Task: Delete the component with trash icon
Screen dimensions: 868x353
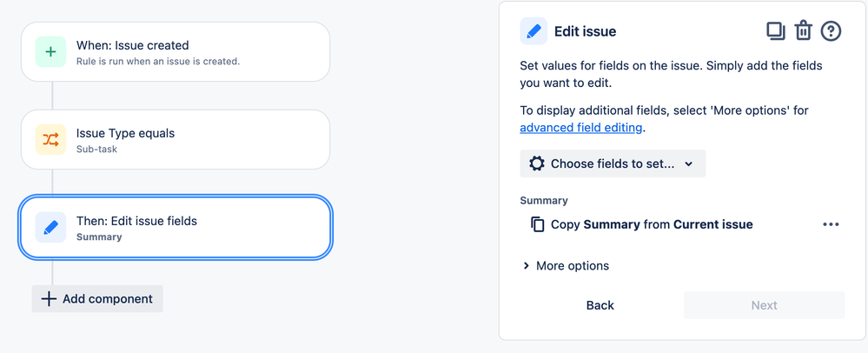Action: coord(803,31)
